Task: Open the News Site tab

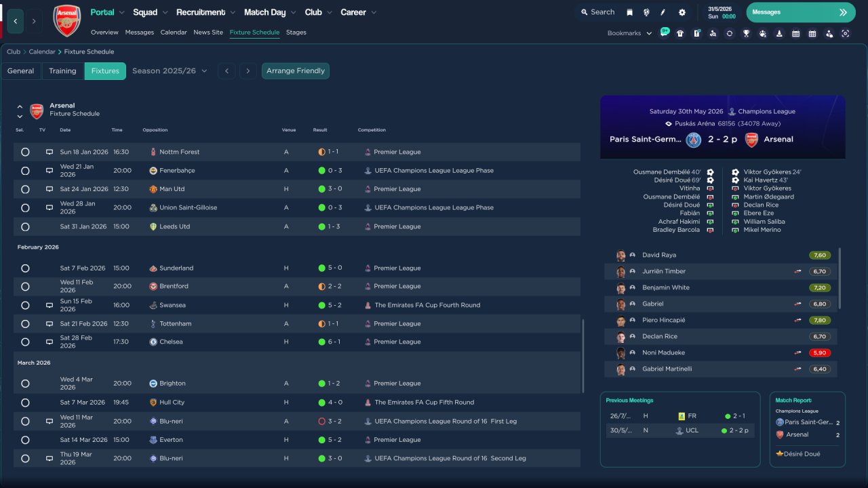Action: (x=208, y=33)
